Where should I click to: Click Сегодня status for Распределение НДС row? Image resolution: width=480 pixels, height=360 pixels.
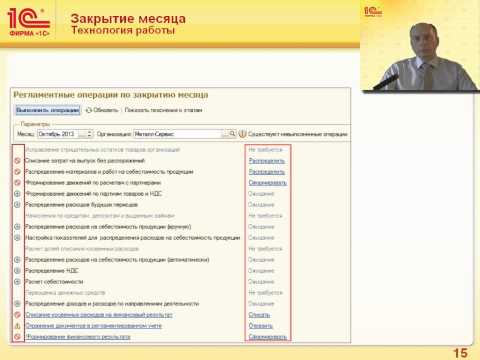(261, 271)
